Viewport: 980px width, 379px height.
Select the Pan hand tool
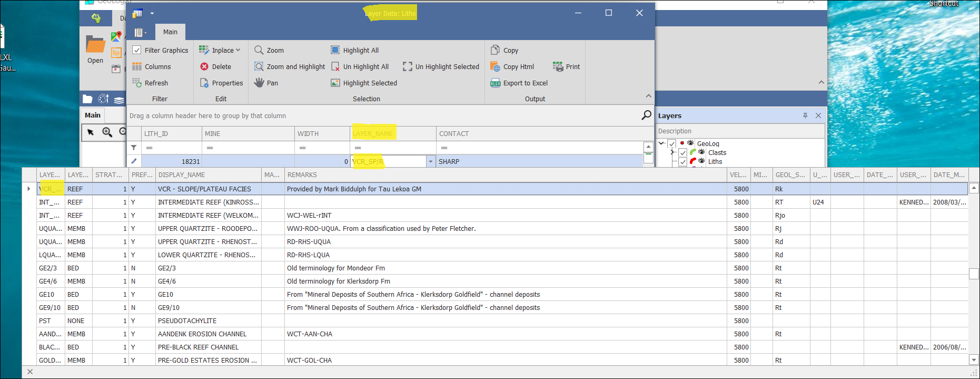(259, 83)
